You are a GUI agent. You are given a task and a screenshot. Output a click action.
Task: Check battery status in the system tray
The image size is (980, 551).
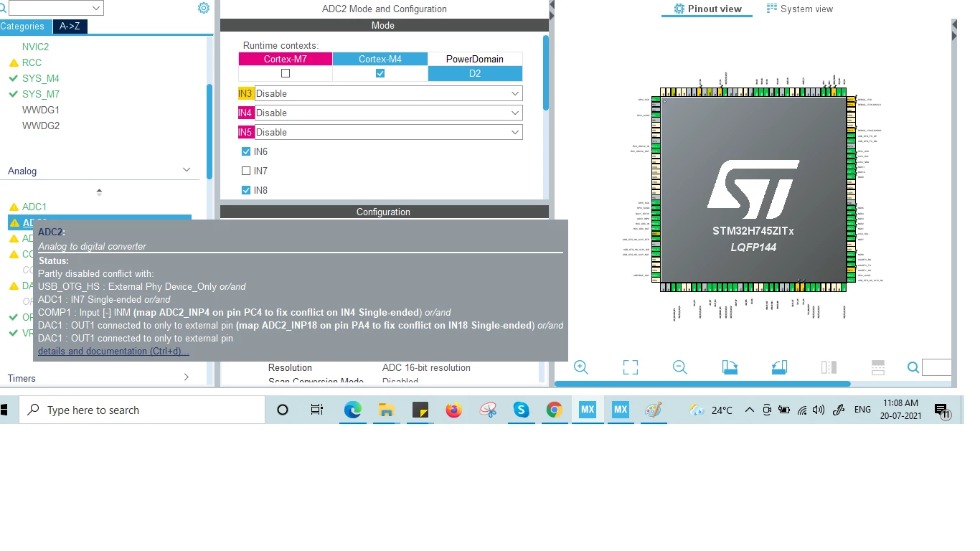tap(784, 410)
